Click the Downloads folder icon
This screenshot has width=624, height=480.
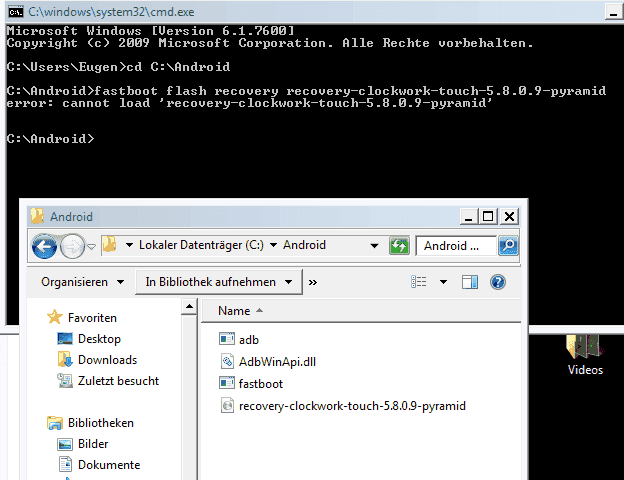click(x=65, y=359)
